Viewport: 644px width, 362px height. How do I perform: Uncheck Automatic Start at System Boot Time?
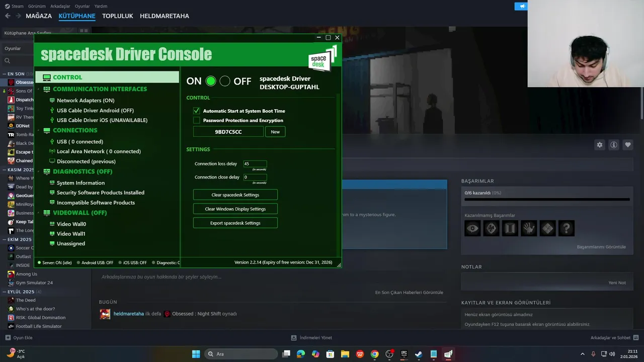[197, 111]
